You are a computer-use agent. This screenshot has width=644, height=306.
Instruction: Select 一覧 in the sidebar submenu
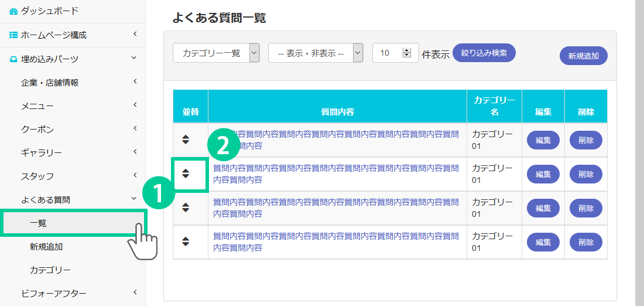pyautogui.click(x=38, y=223)
